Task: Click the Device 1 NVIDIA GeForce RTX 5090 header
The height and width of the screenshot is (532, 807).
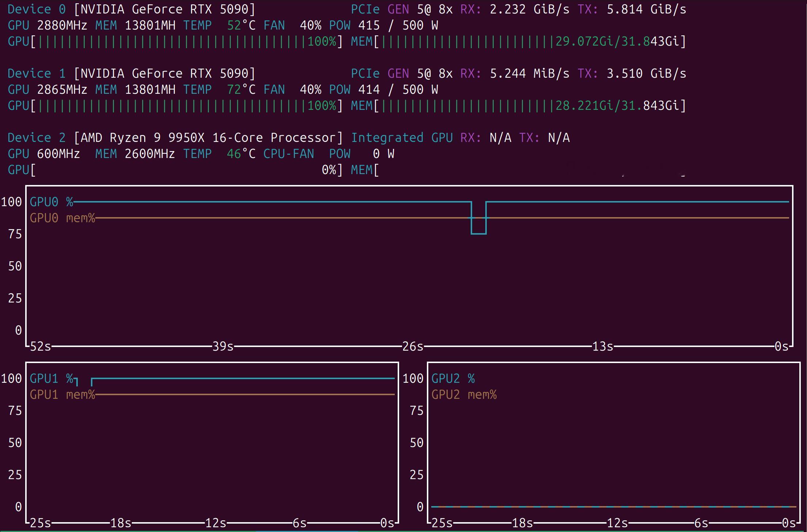Action: pyautogui.click(x=131, y=74)
